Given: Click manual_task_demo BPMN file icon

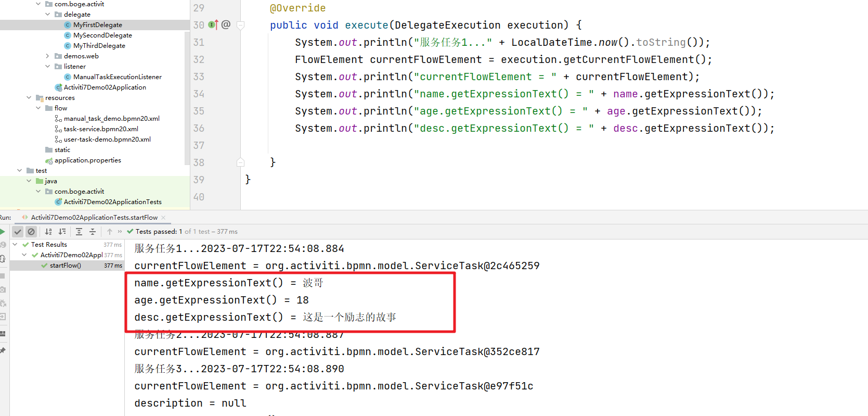Looking at the screenshot, I should 58,119.
